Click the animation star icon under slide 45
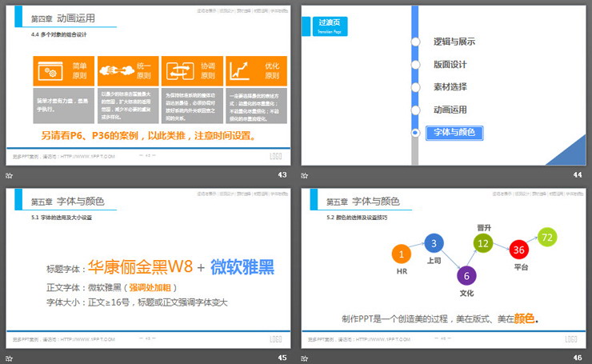The height and width of the screenshot is (364, 592). click(x=10, y=358)
